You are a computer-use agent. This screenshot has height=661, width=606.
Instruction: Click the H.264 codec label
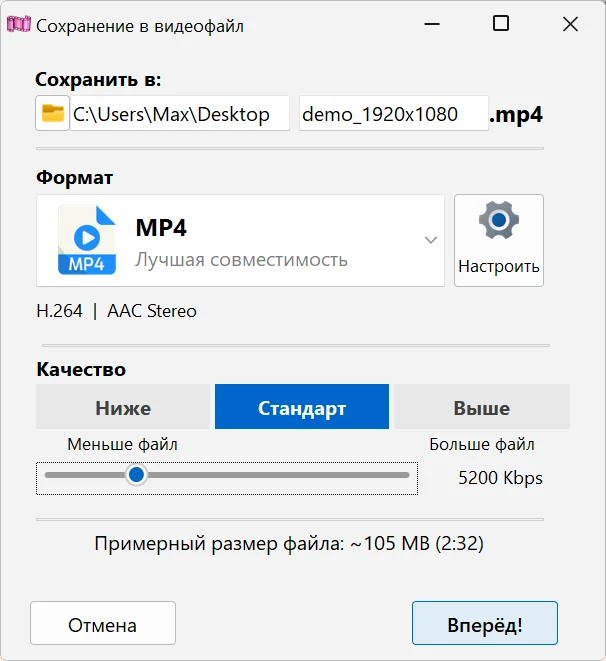(x=59, y=311)
